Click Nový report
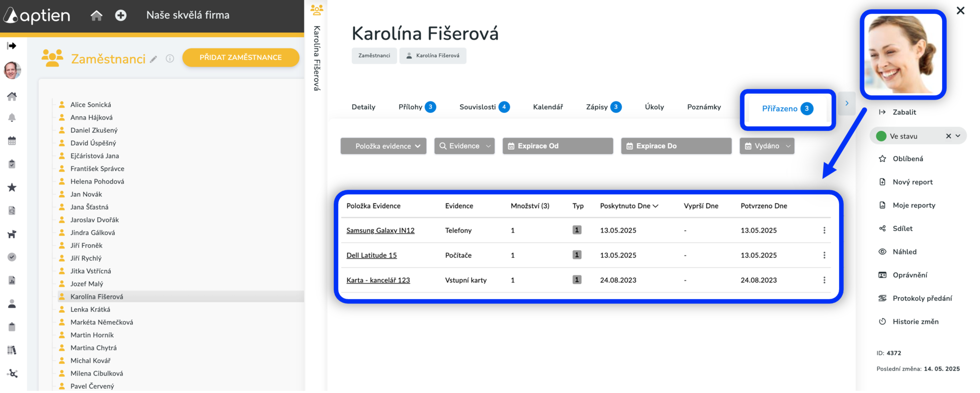980x393 pixels. pos(905,182)
